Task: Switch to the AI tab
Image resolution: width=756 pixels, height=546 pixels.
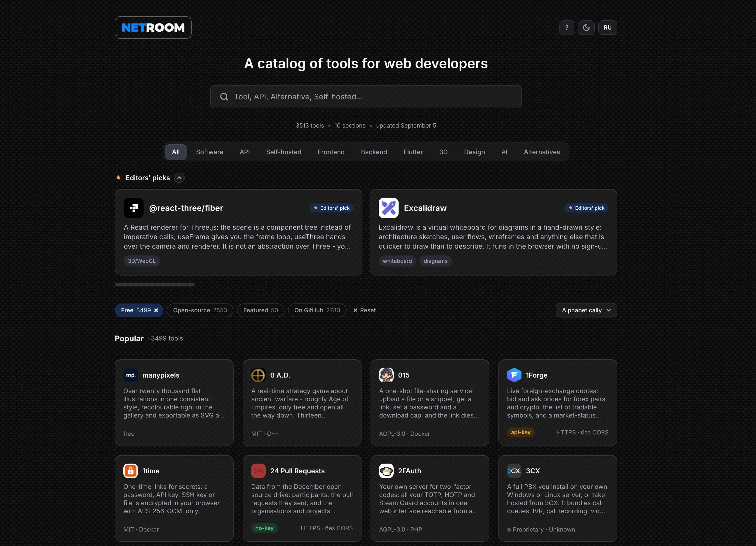Action: [504, 152]
